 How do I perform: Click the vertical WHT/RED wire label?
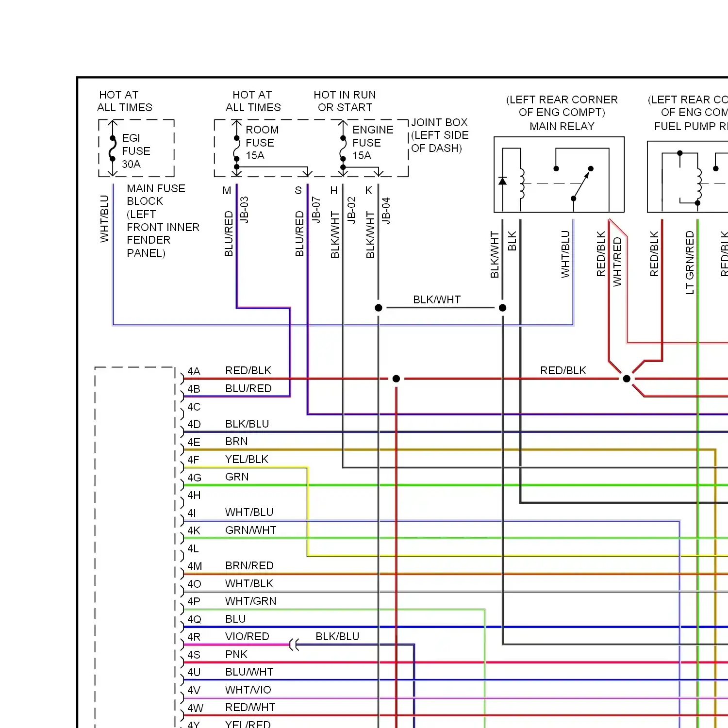click(x=617, y=262)
